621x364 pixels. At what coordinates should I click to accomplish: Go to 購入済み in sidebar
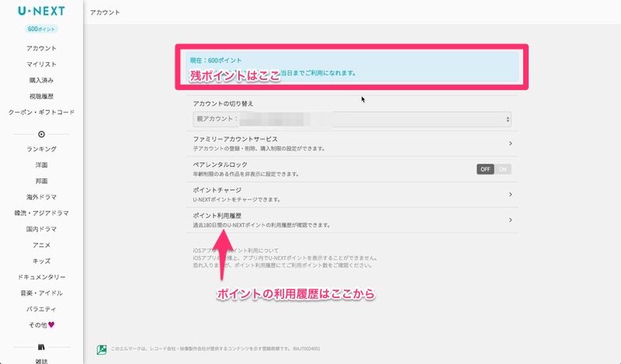point(41,80)
